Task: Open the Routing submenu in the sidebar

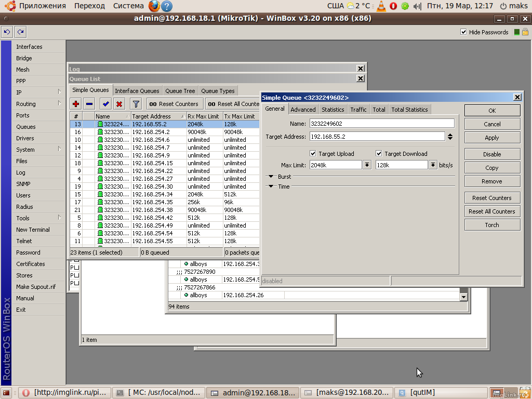Action: click(x=38, y=104)
